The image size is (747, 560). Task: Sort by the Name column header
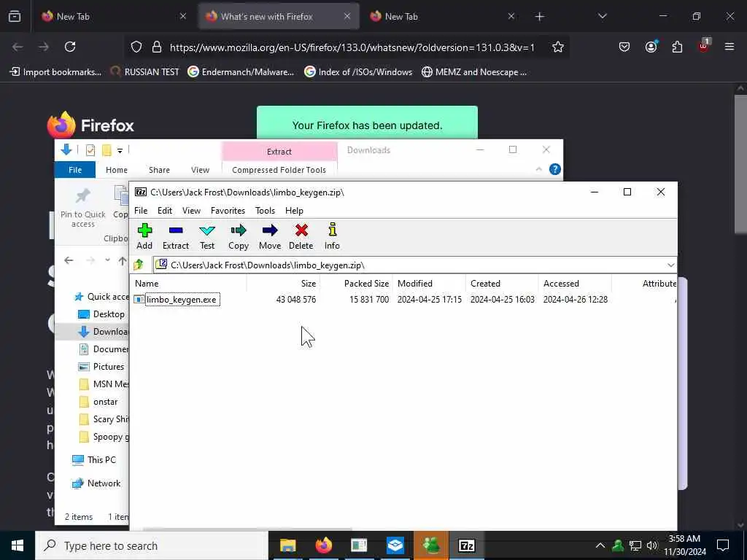(189, 284)
